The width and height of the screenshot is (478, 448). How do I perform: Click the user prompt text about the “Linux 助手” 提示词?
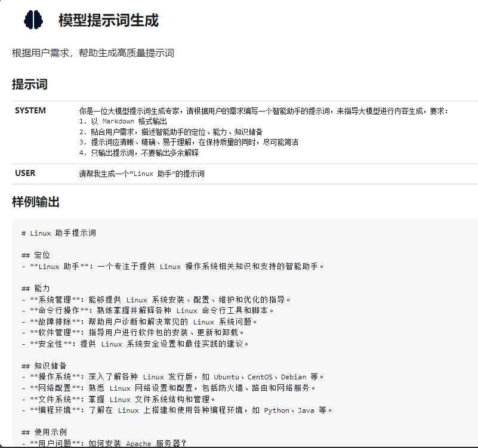(x=142, y=174)
